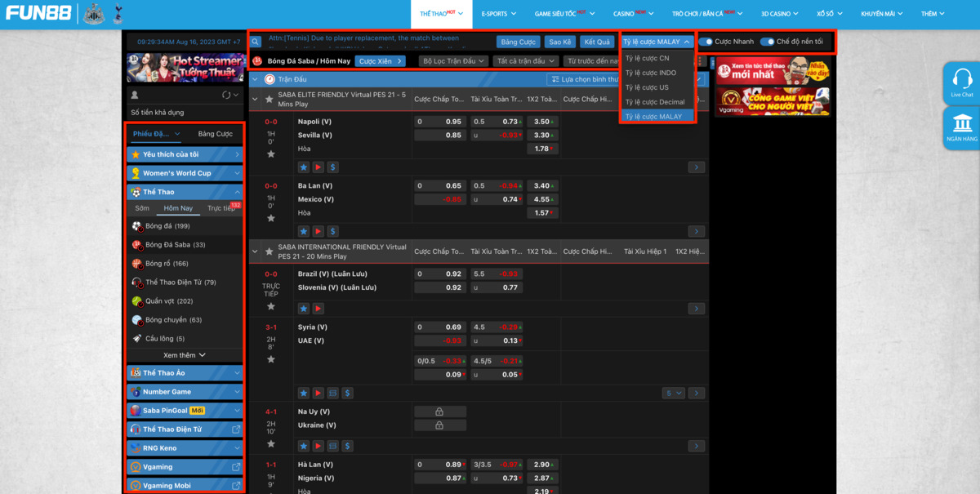Viewport: 980px width, 494px height.
Task: Open the Bộ Lọc Trận Đấu dropdown
Action: coord(453,61)
